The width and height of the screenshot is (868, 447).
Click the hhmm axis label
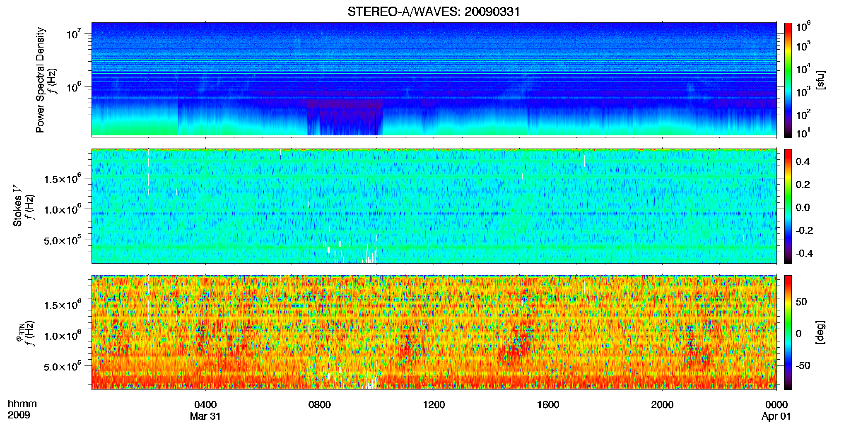(22, 404)
